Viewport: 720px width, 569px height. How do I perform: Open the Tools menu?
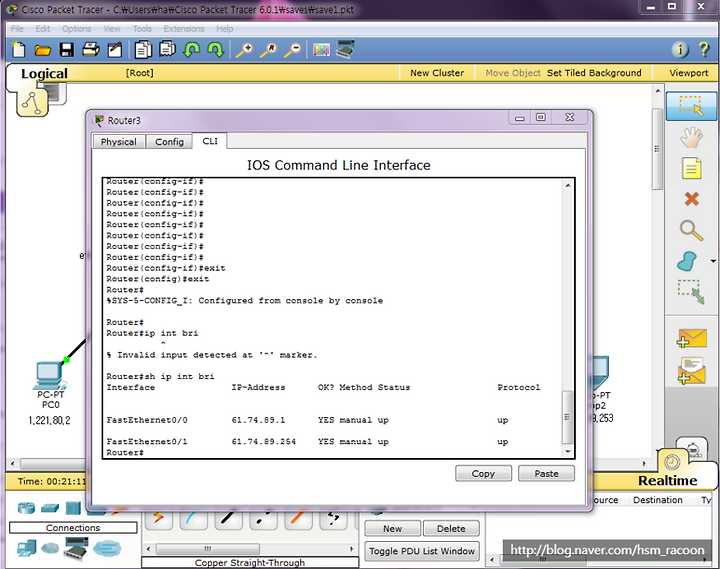(x=142, y=28)
